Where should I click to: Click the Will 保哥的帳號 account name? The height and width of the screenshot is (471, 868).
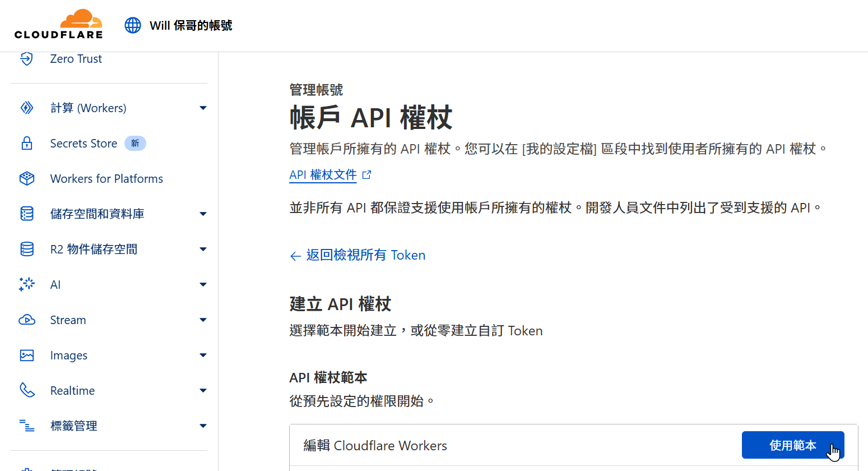pyautogui.click(x=191, y=25)
